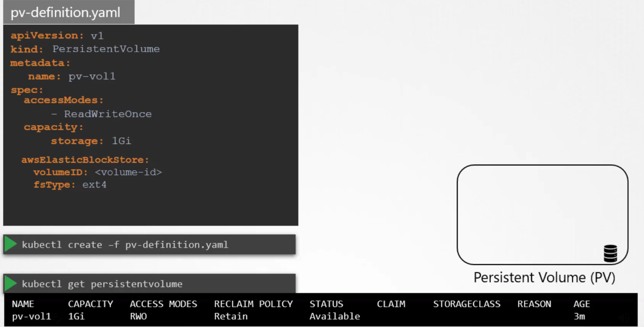This screenshot has width=644, height=327.
Task: Click the '3m' age cell
Action: point(579,316)
